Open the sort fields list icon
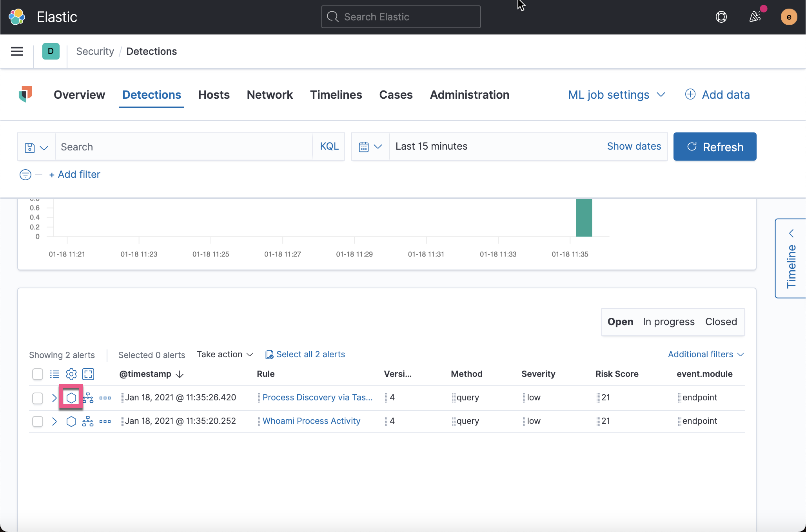This screenshot has height=532, width=806. [54, 374]
